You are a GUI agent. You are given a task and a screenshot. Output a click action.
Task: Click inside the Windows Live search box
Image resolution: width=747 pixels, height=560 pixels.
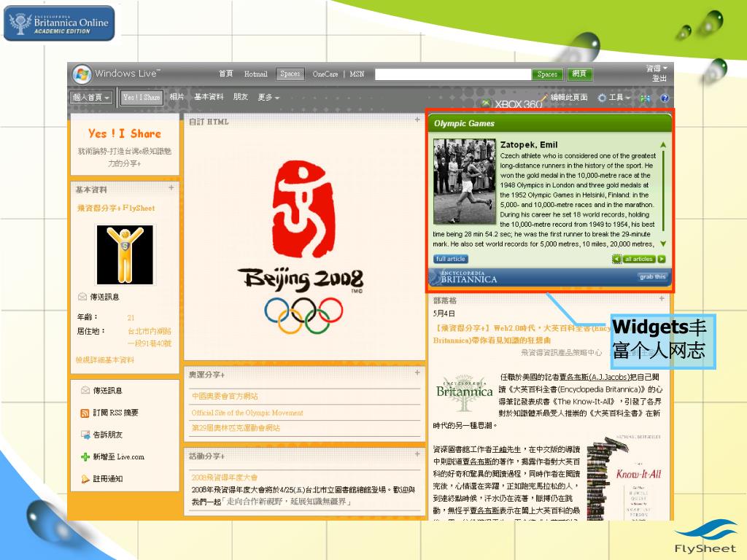(x=452, y=74)
